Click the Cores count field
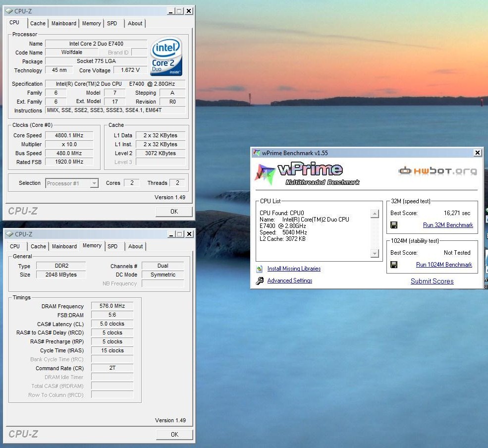This screenshot has width=488, height=448. [x=132, y=183]
